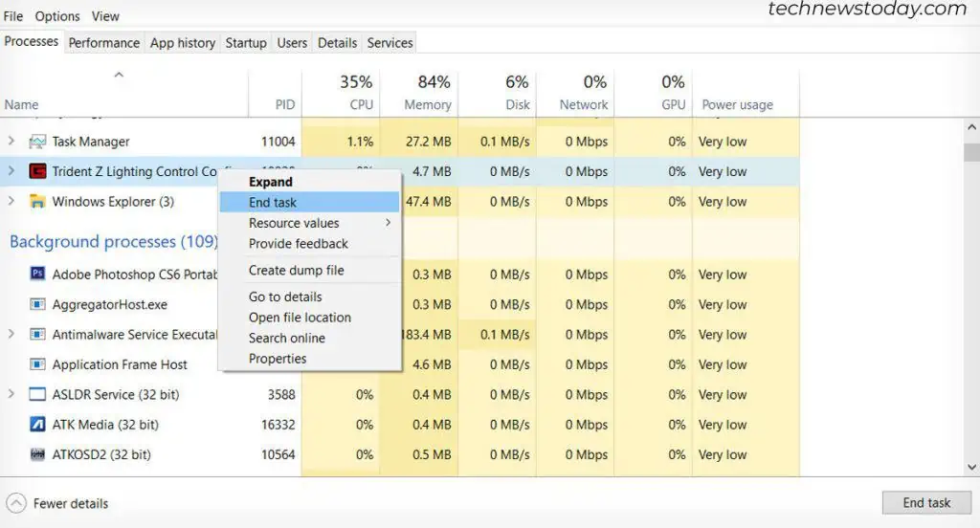The image size is (980, 528).
Task: Open the Options menu
Action: click(x=56, y=16)
